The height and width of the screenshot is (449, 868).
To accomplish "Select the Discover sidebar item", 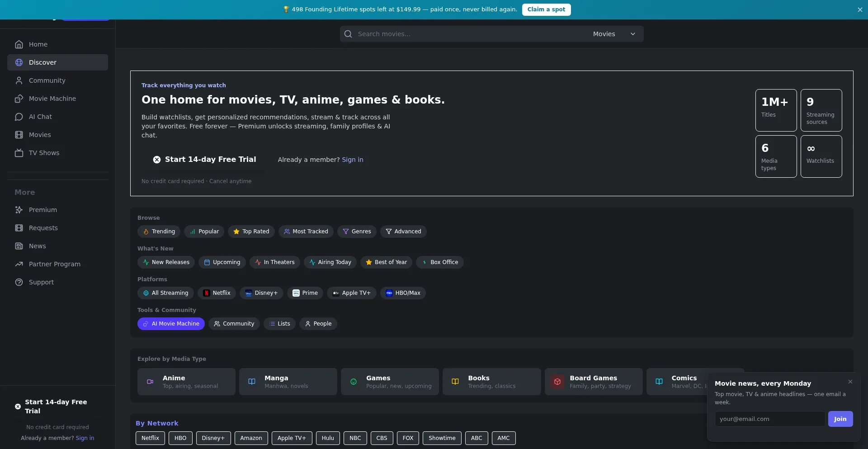I will 57,62.
